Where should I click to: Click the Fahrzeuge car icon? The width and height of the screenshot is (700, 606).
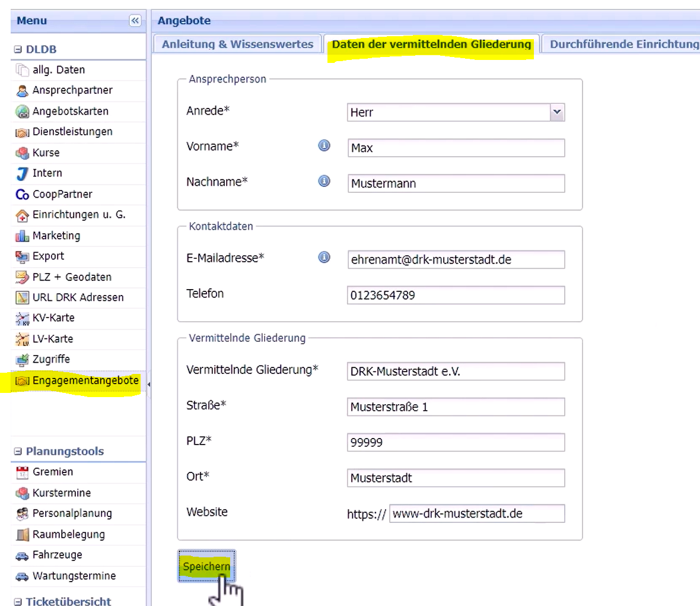pyautogui.click(x=22, y=556)
